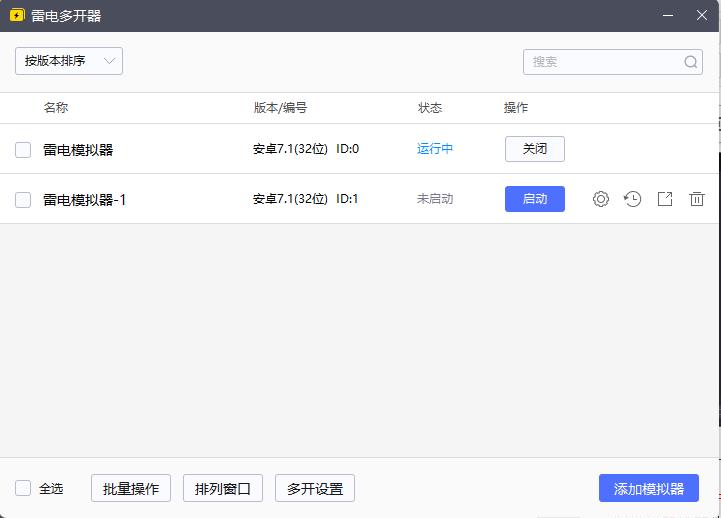721x518 pixels.
Task: Click the 添加模拟器 button
Action: point(649,488)
